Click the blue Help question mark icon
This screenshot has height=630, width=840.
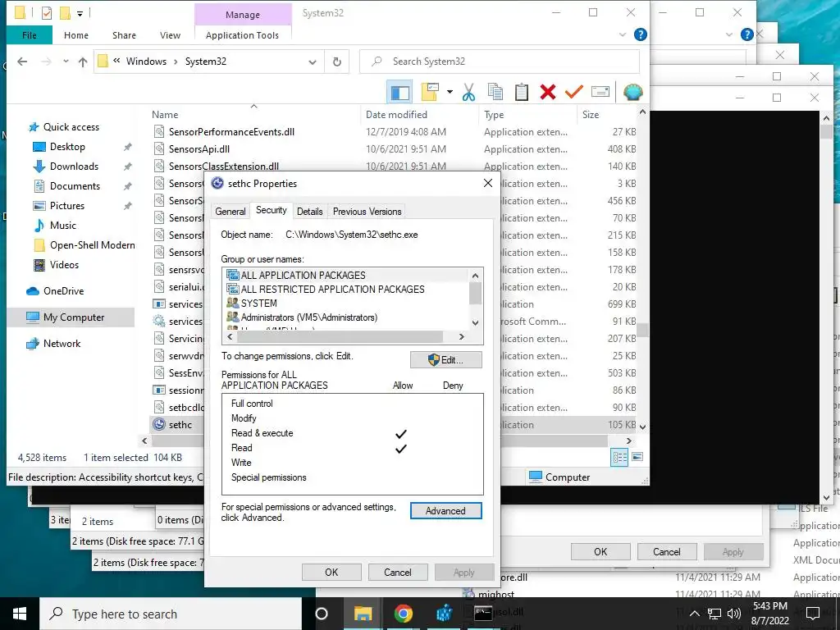(640, 34)
